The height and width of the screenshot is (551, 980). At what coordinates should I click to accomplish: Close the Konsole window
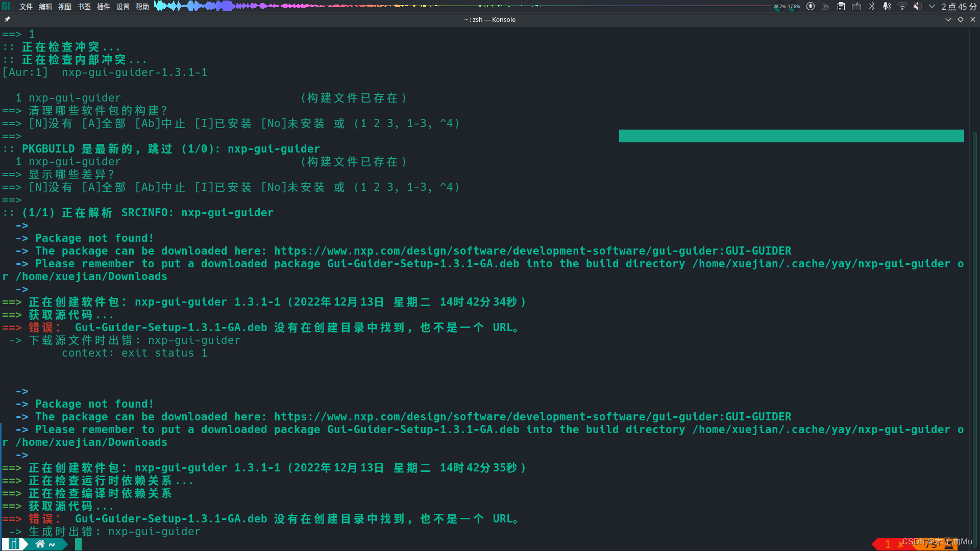(973, 19)
